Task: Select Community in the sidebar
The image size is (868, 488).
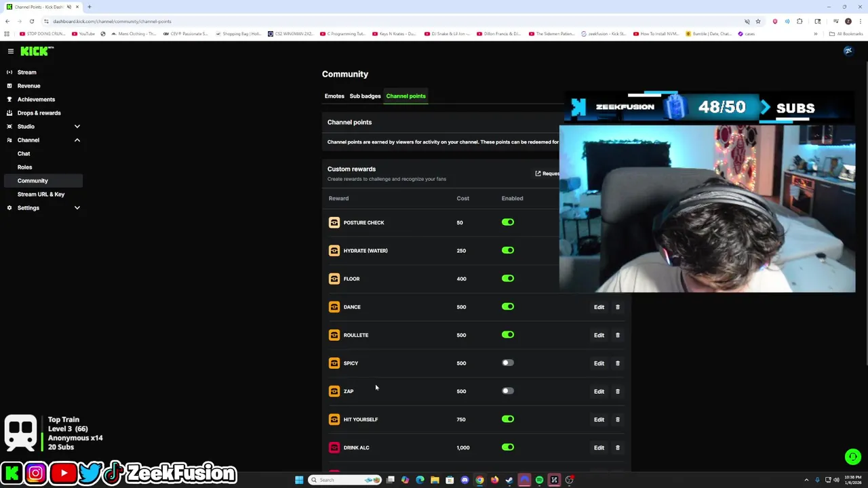Action: pyautogui.click(x=43, y=180)
